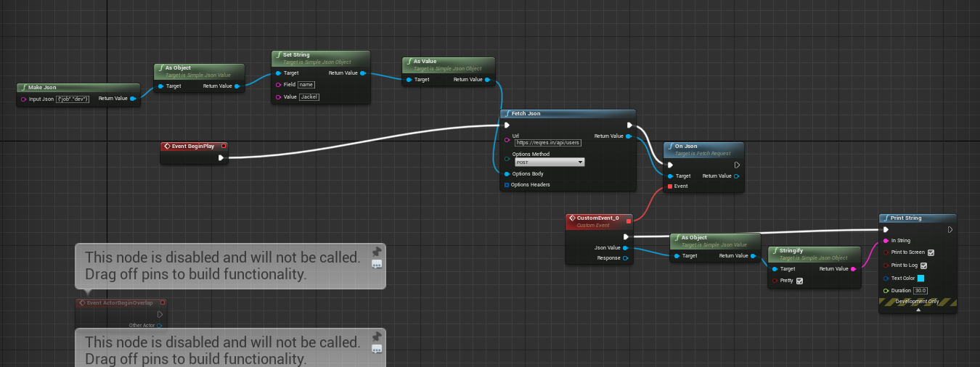
Task: Click the Url input field on Fetch Json
Action: [548, 143]
